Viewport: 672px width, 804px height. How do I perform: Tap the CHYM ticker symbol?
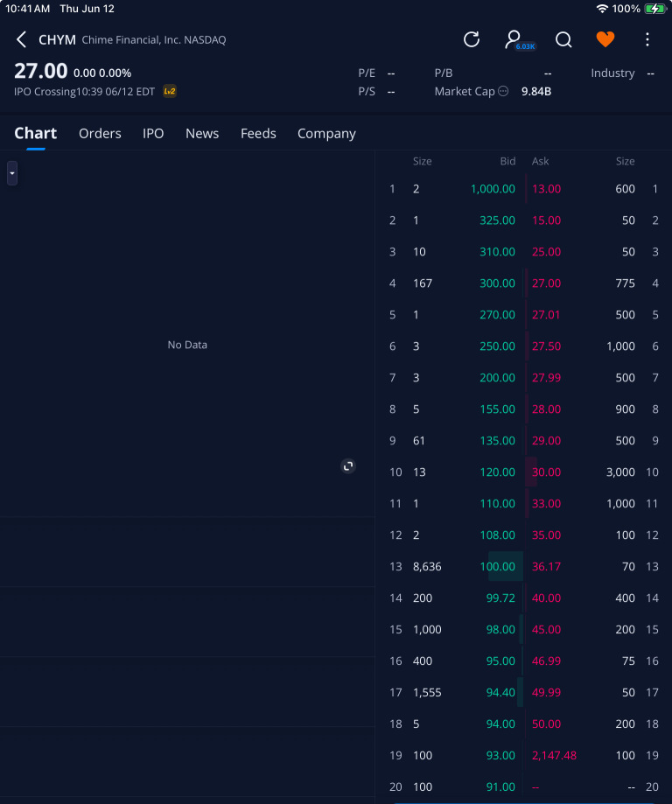coord(57,40)
